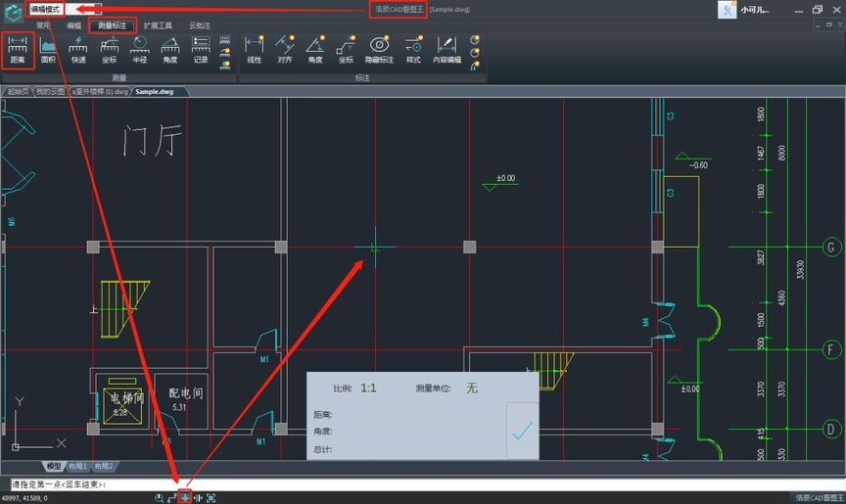846x504 pixels.
Task: Click the 对齐 aligned dimension tool
Action: [x=285, y=49]
